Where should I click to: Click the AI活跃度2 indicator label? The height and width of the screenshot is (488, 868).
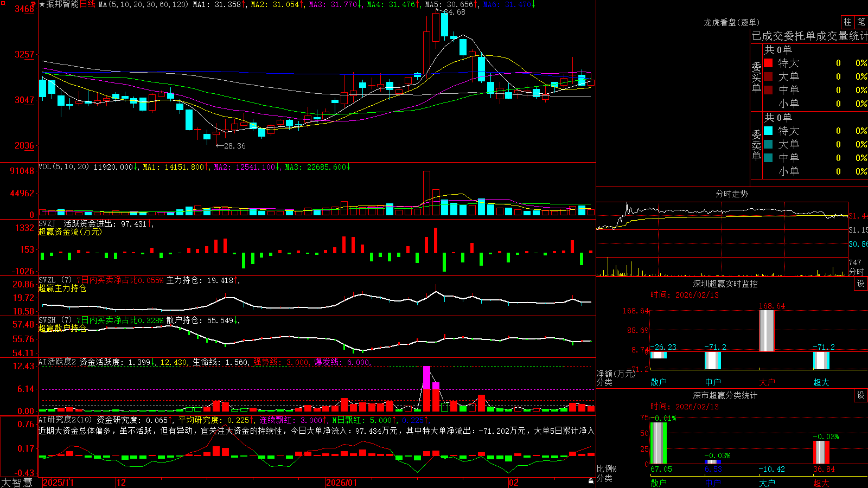pos(58,362)
